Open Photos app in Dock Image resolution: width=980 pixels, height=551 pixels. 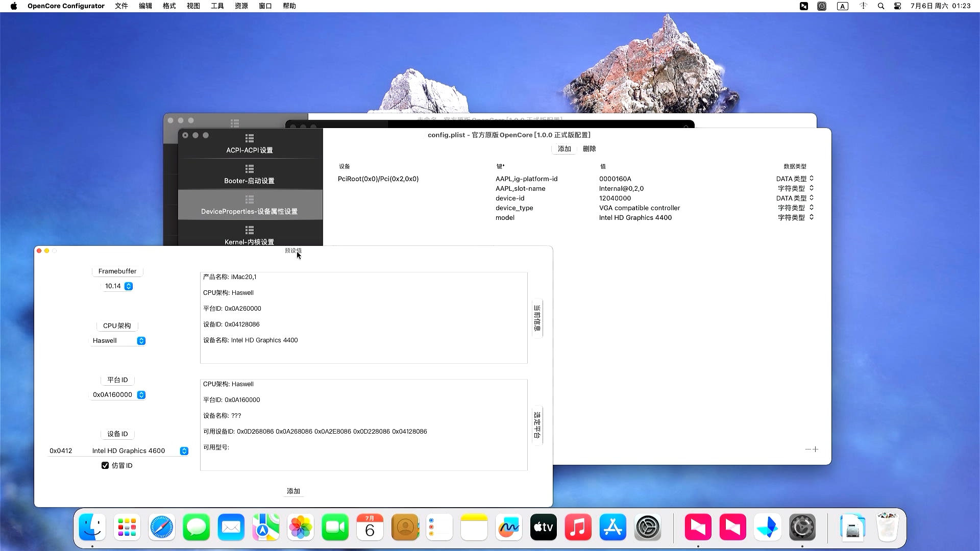[x=301, y=527]
